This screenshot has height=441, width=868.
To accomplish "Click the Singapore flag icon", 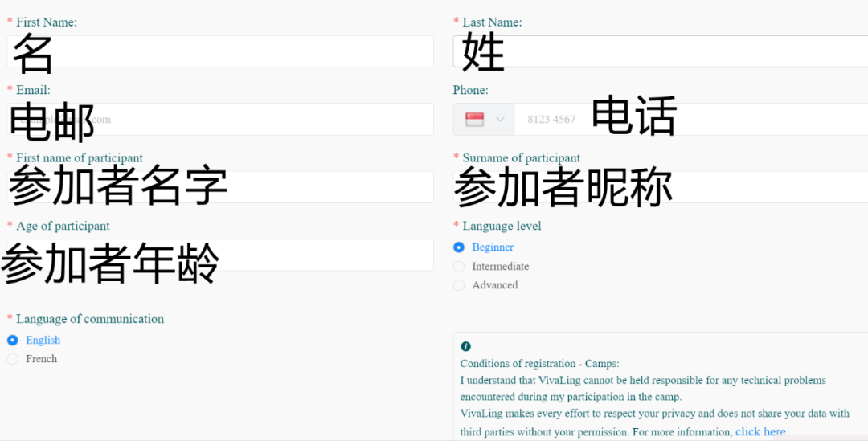I will pyautogui.click(x=474, y=119).
